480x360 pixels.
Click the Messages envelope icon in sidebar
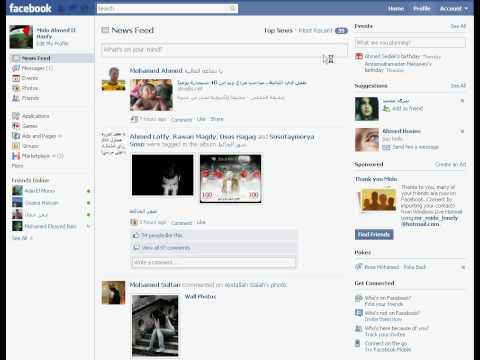coord(16,68)
